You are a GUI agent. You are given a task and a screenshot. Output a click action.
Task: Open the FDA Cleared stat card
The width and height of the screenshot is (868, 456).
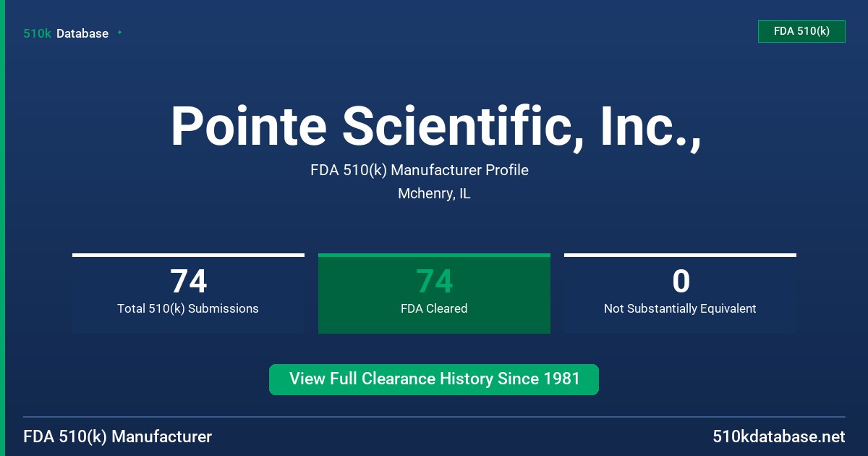point(434,293)
